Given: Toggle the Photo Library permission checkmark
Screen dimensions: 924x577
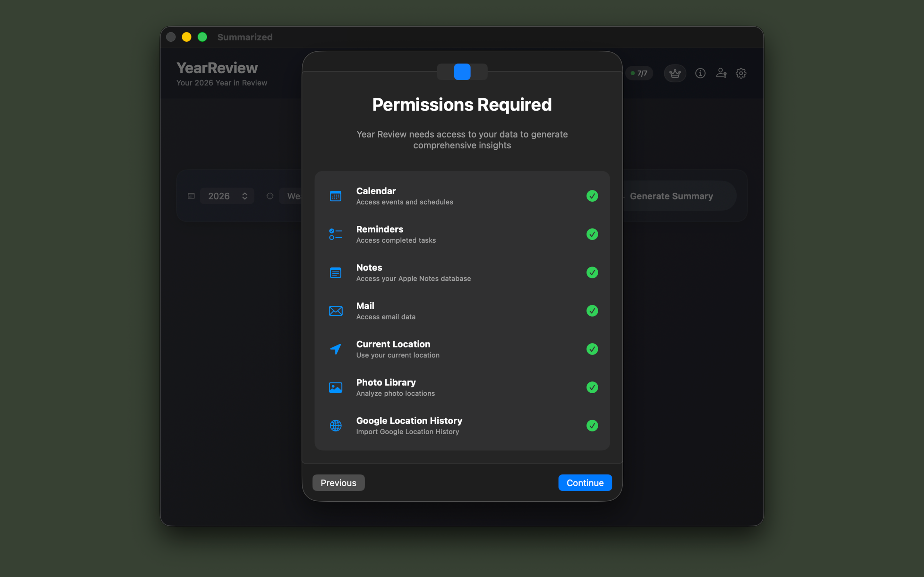Looking at the screenshot, I should click(592, 387).
